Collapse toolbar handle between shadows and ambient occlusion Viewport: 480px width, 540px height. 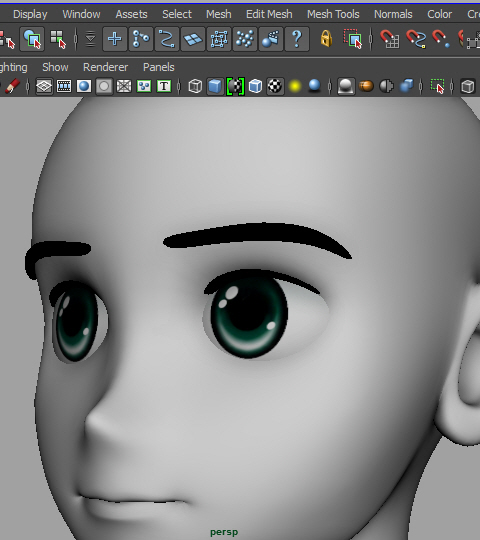coord(330,86)
